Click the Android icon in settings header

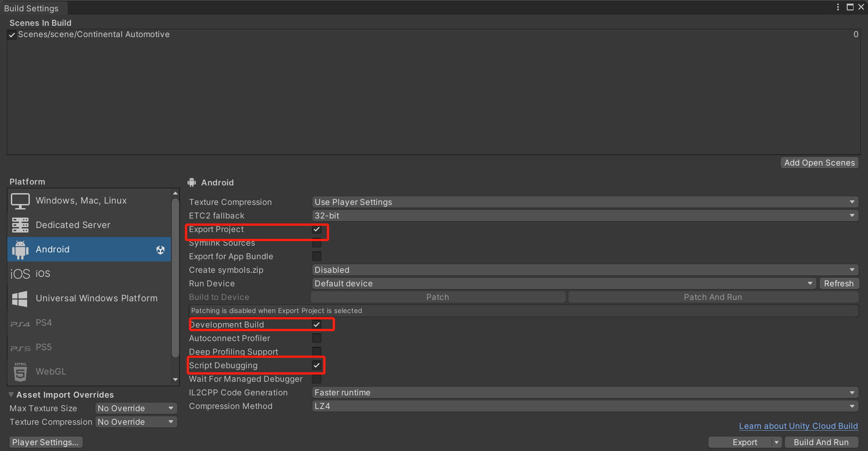tap(192, 182)
